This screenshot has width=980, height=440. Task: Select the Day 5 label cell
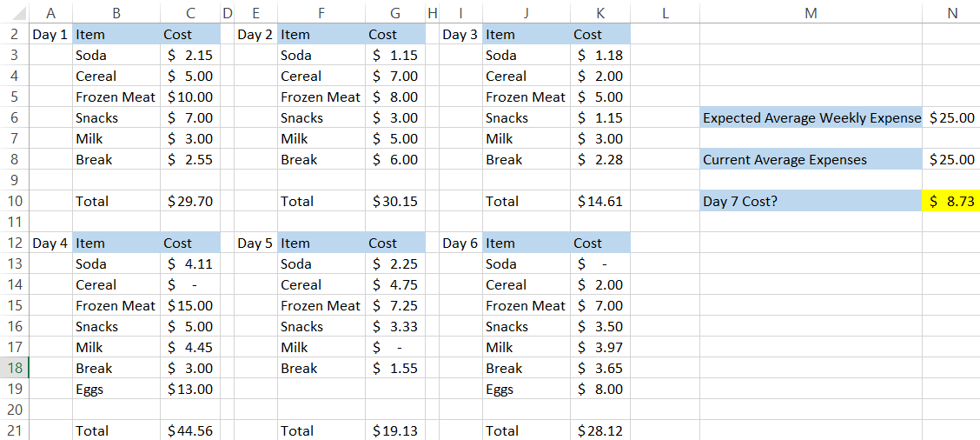[255, 243]
